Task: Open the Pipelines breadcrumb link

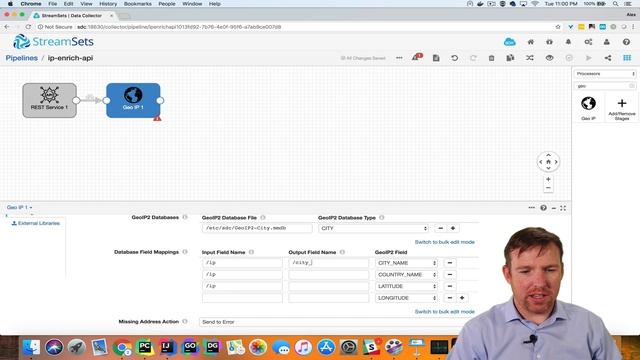Action: tap(22, 58)
